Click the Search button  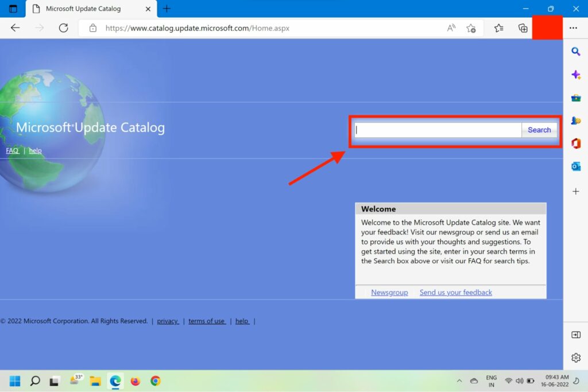tap(539, 130)
